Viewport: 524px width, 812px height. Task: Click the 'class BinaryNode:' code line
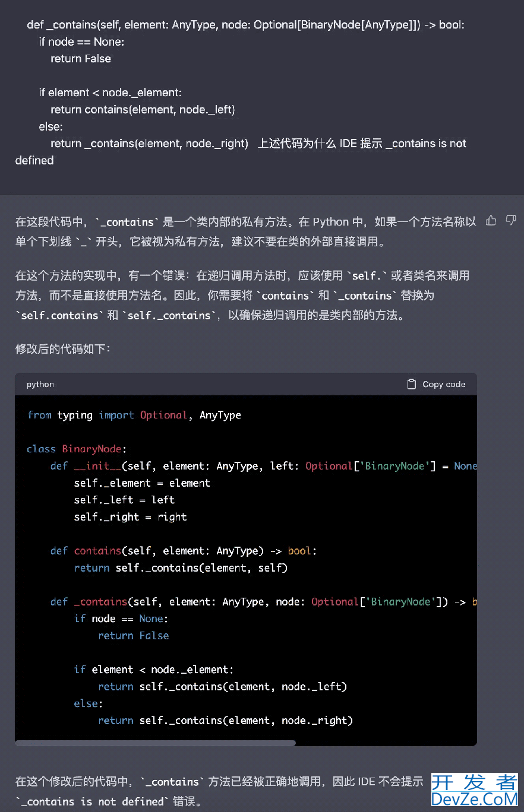tap(77, 449)
